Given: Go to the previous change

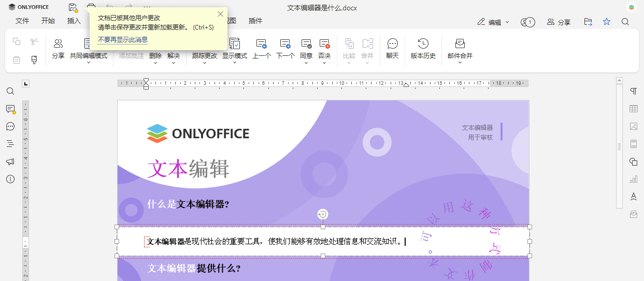Looking at the screenshot, I should click(x=261, y=48).
